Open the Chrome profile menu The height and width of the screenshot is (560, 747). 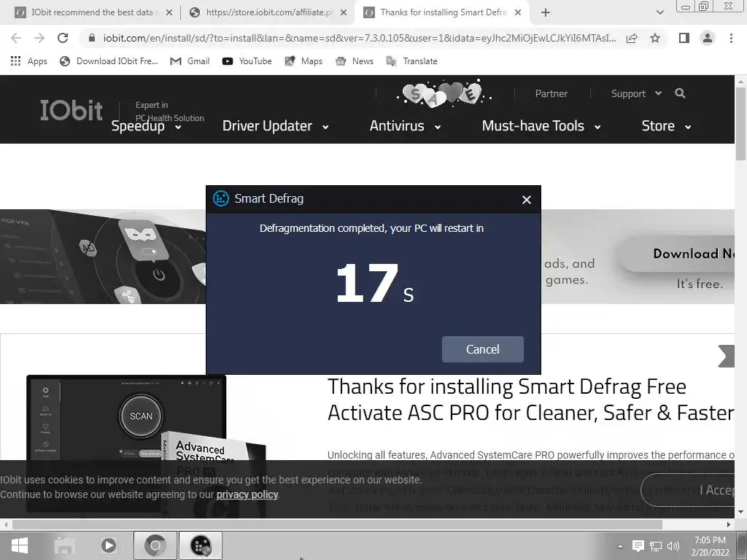pyautogui.click(x=708, y=38)
